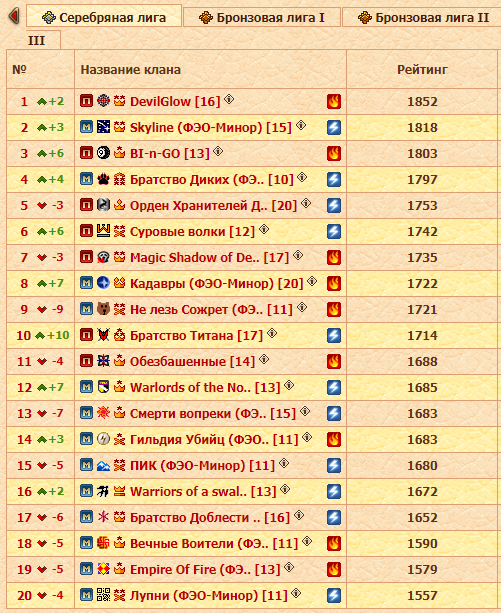This screenshot has width=501, height=613.
Task: Click the info icon beside Суровые волки
Action: click(264, 229)
